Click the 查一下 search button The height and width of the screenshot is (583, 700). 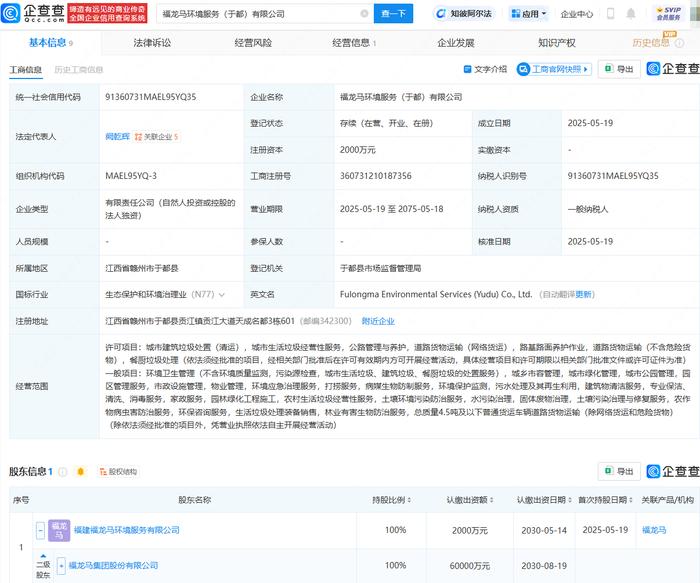(393, 14)
